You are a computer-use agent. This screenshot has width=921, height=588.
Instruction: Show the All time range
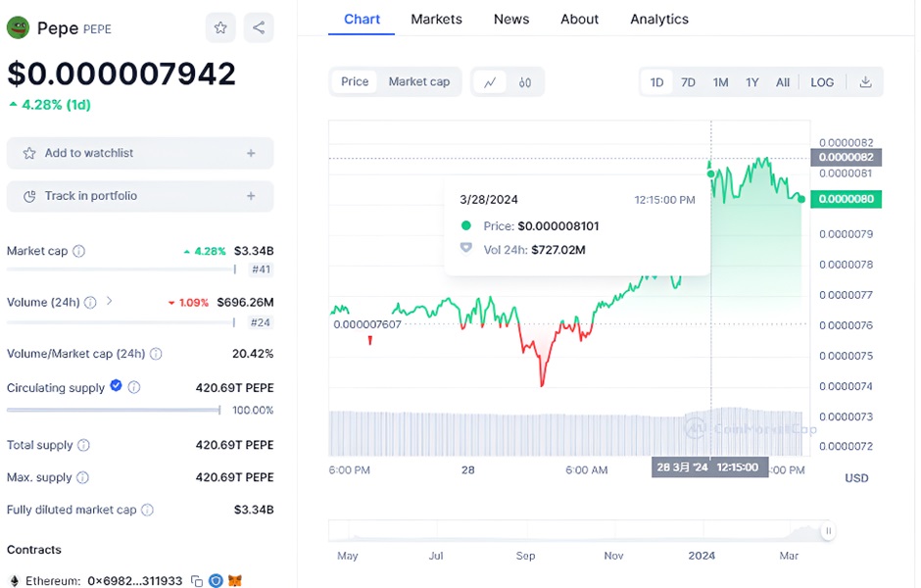point(783,82)
